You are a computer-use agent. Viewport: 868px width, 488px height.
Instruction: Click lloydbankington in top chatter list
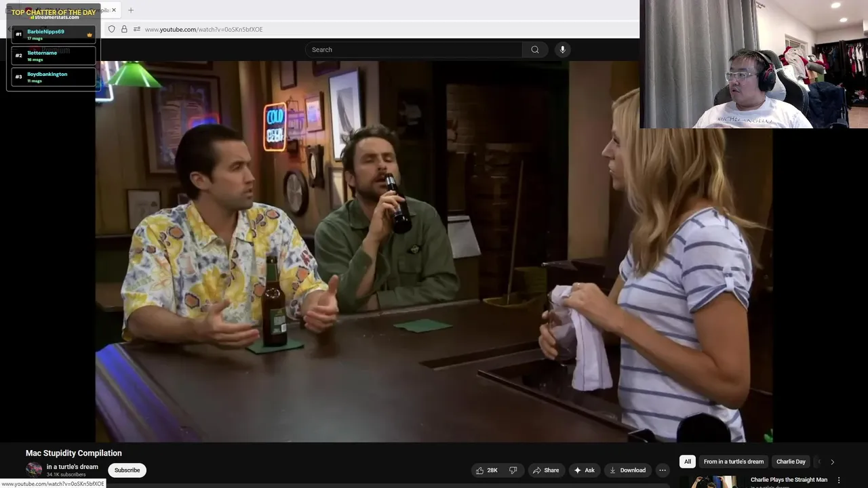click(x=54, y=77)
